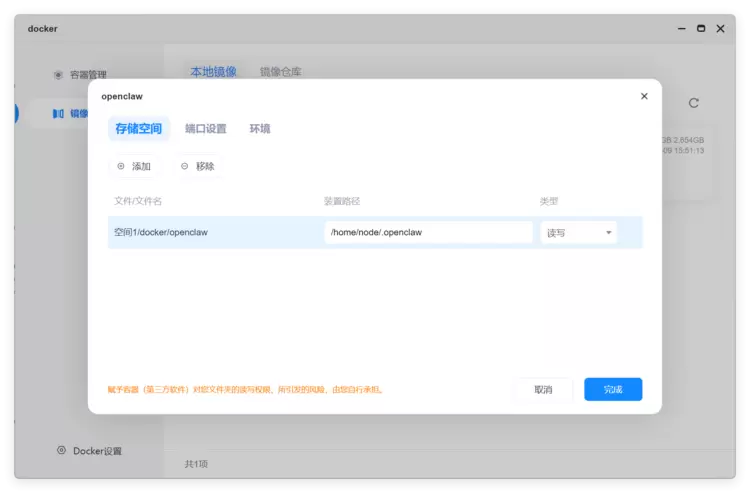750x493 pixels.
Task: Open Docker设置 gear icon
Action: 62,451
